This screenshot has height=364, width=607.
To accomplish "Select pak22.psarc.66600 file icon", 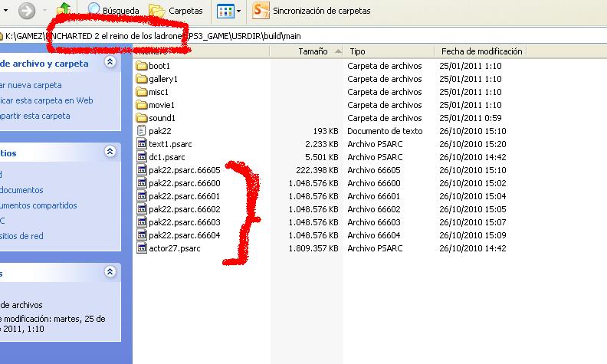I will (x=142, y=183).
